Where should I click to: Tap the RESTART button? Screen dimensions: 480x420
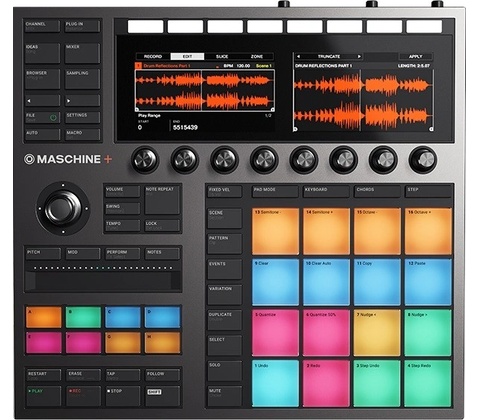43,375
